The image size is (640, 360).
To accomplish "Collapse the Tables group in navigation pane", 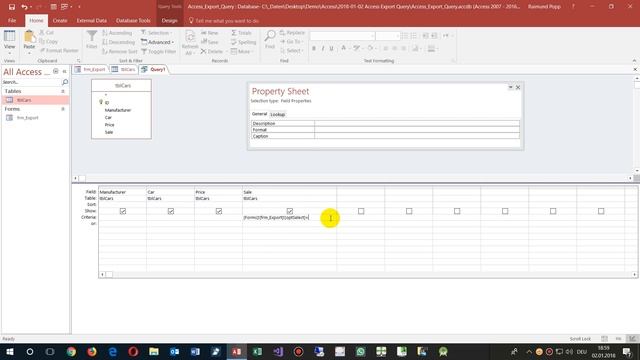I will [x=63, y=91].
